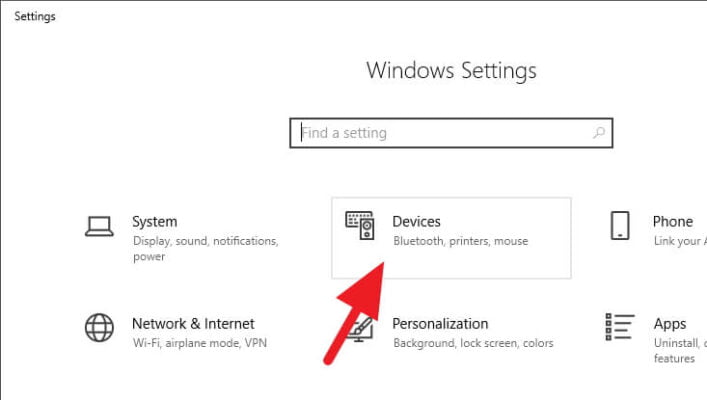707x400 pixels.
Task: Open the Personalization category label
Action: [x=440, y=324]
